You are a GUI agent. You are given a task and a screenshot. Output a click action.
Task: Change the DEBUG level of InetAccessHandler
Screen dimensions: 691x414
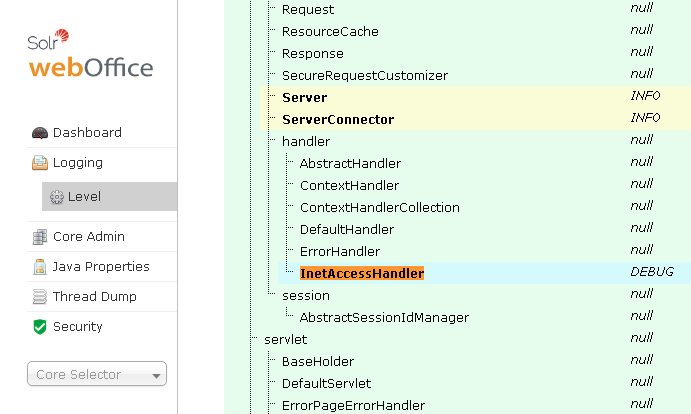click(651, 272)
